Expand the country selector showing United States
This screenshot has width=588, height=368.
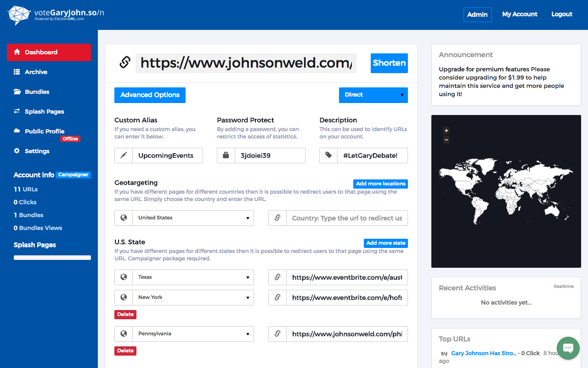tap(193, 218)
